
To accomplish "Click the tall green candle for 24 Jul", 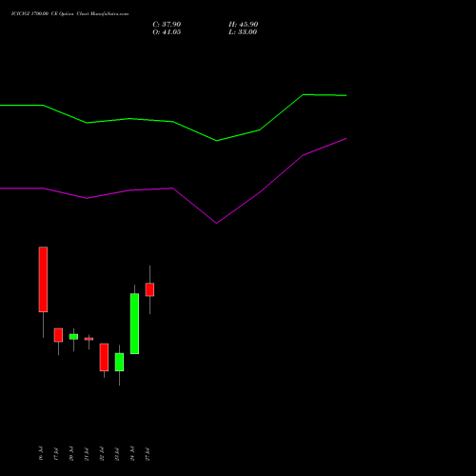I will point(134,324).
